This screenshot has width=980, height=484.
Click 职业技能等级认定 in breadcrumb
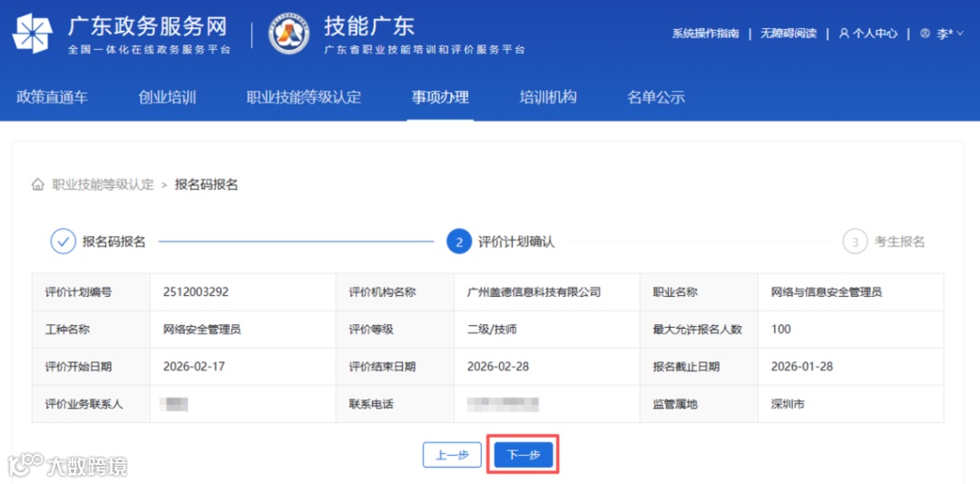tap(103, 184)
